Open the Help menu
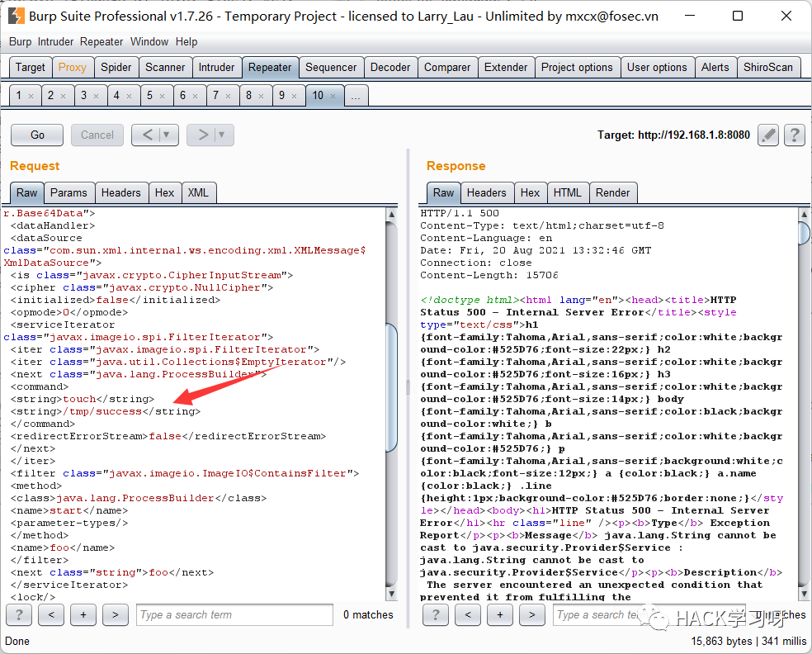The height and width of the screenshot is (654, 812). 186,41
